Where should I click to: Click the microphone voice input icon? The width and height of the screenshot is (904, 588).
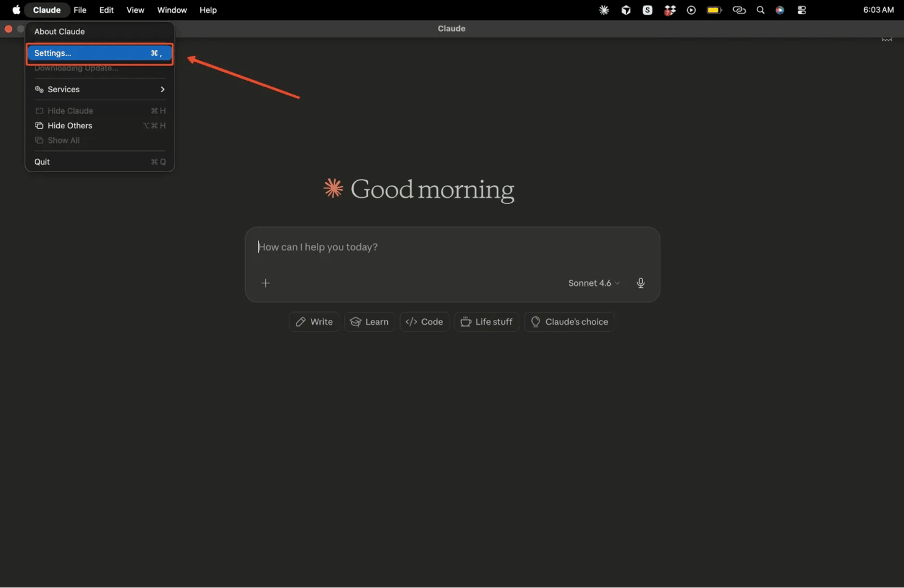(640, 283)
